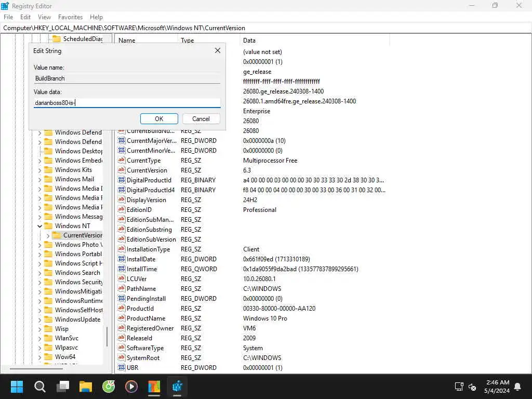Viewport: 532px width, 399px height.
Task: Click the volume muted tray icon
Action: pyautogui.click(x=472, y=387)
